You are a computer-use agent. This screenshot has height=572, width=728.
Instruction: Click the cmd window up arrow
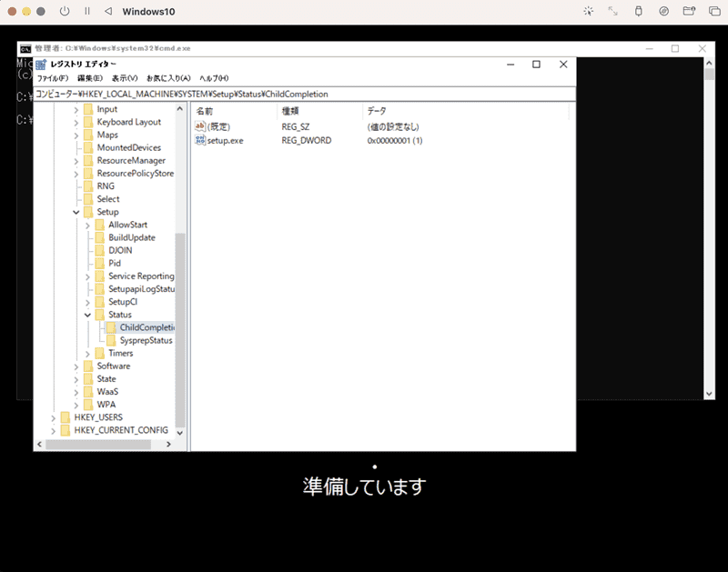(x=709, y=63)
